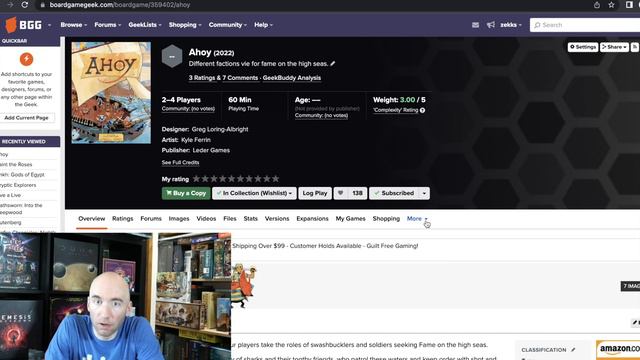The height and width of the screenshot is (360, 640).
Task: Open the Files tab
Action: [x=230, y=219]
